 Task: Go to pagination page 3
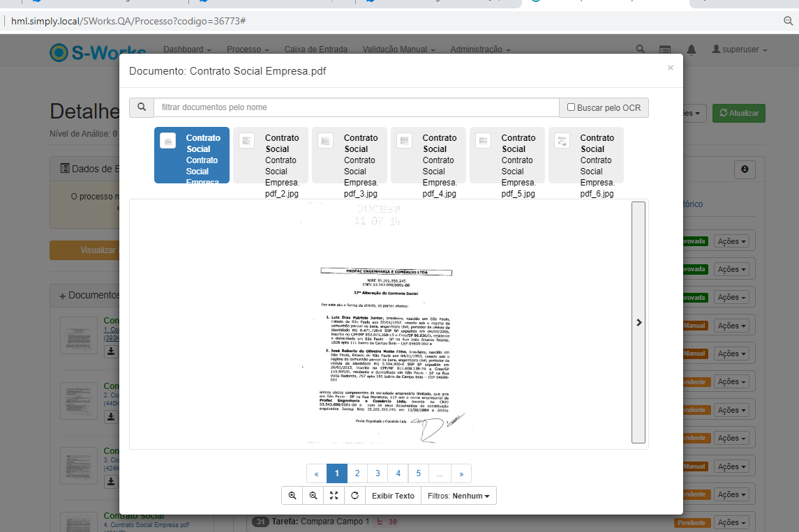(378, 473)
